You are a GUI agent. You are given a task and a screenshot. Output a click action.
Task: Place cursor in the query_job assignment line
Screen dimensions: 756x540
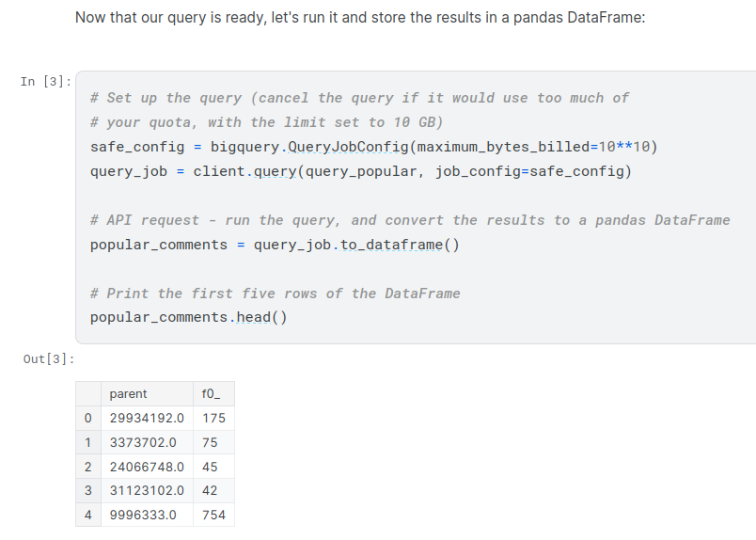click(360, 171)
